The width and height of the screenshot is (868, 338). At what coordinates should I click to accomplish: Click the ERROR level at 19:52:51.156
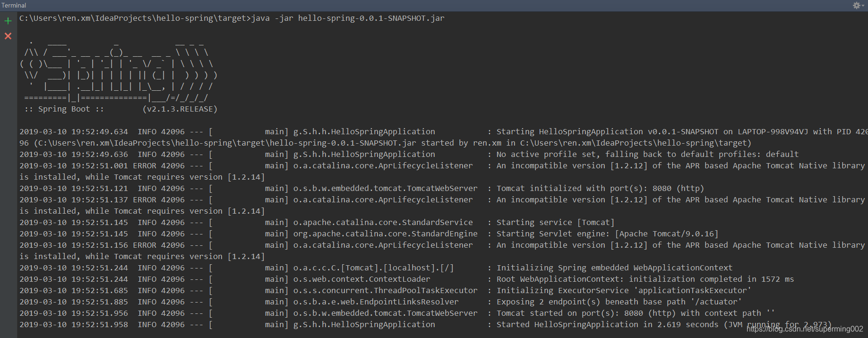[145, 245]
